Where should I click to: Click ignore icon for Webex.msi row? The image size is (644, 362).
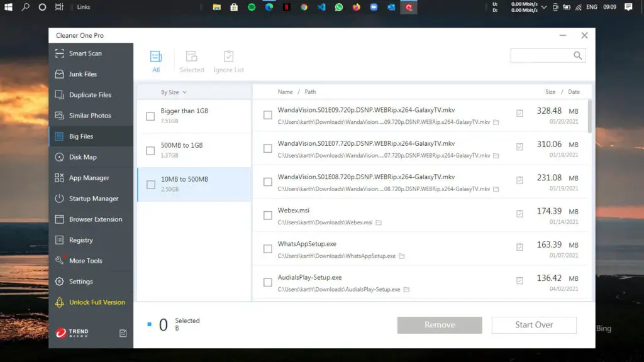click(519, 214)
